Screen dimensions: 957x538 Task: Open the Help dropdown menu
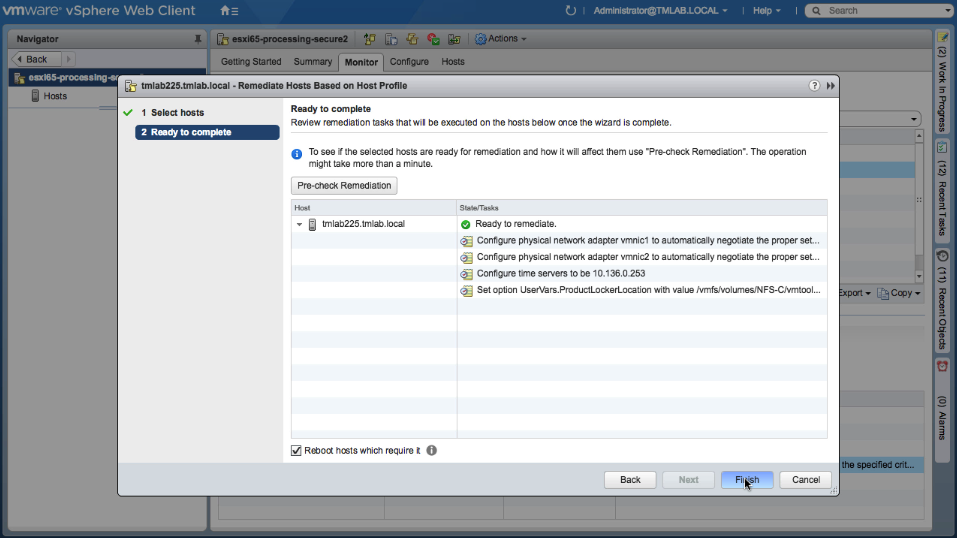coord(766,11)
